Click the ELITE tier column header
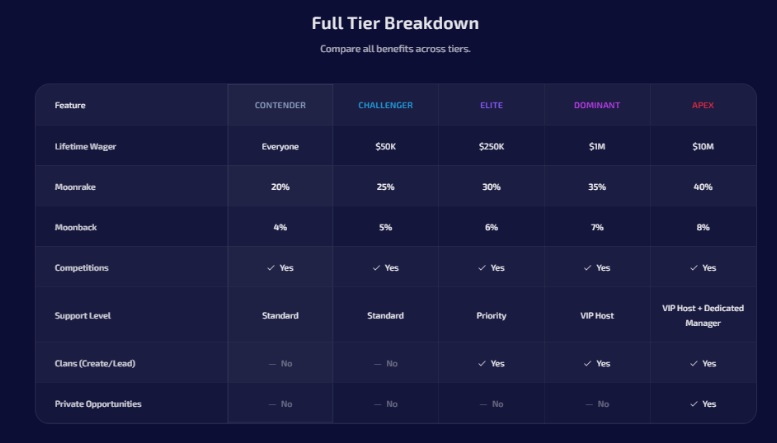Image resolution: width=777 pixels, height=443 pixels. (491, 105)
